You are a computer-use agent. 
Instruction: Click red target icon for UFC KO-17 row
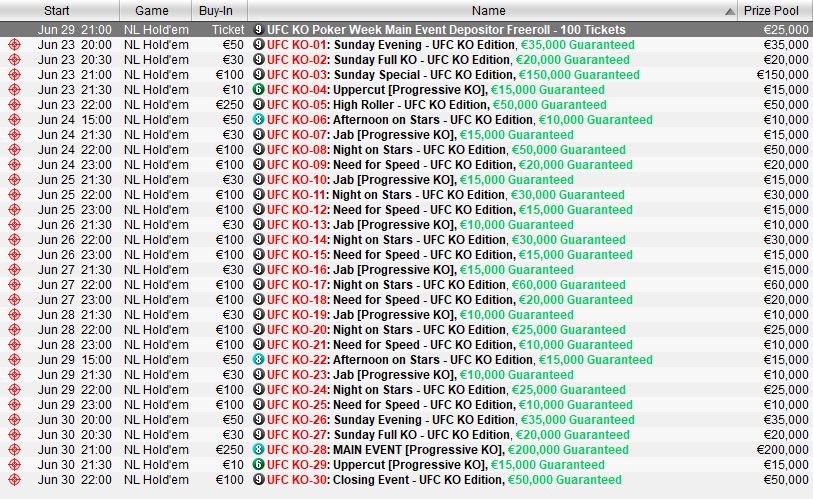pos(15,285)
